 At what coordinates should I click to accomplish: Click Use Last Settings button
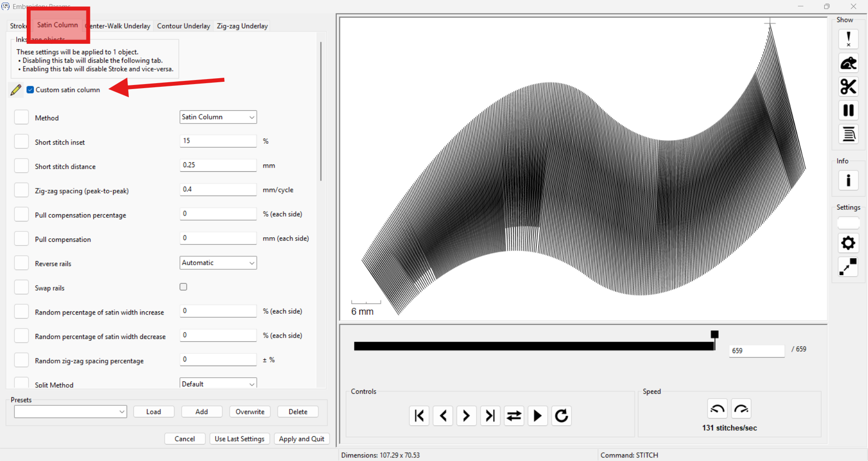[x=240, y=439]
